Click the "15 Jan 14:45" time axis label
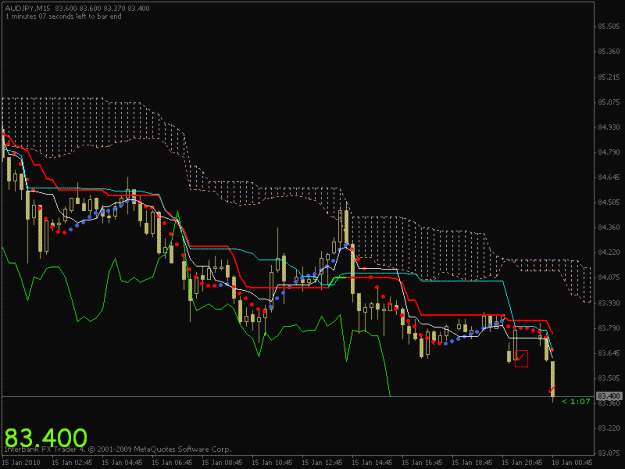This screenshot has width=625, height=469. point(372,463)
